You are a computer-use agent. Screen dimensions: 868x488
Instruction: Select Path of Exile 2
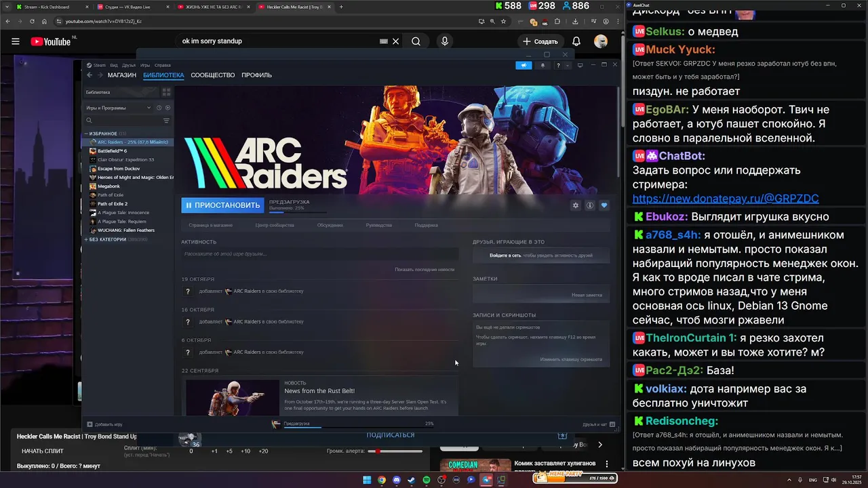127,204
